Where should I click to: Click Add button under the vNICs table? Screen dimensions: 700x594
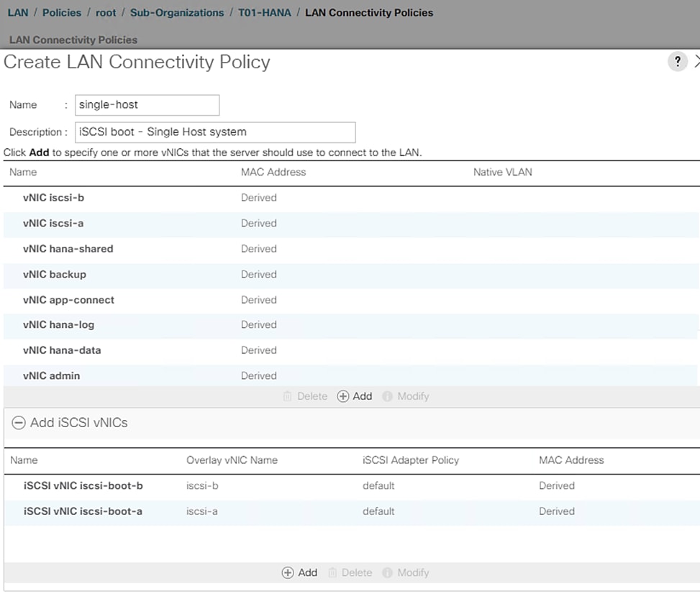click(x=355, y=396)
